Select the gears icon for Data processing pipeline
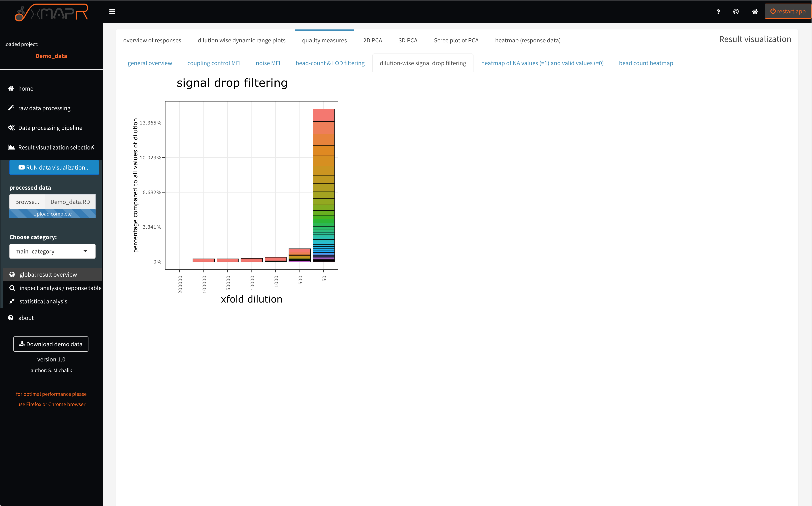This screenshot has height=506, width=812. click(11, 128)
